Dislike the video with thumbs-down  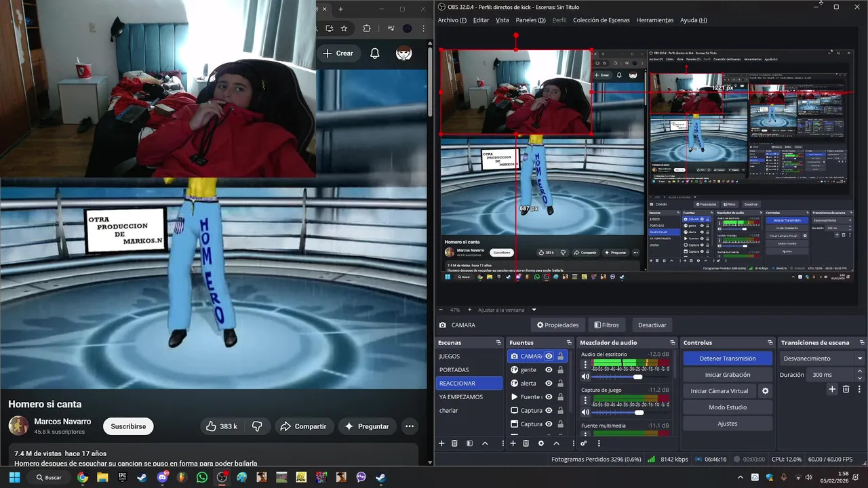[x=257, y=426]
